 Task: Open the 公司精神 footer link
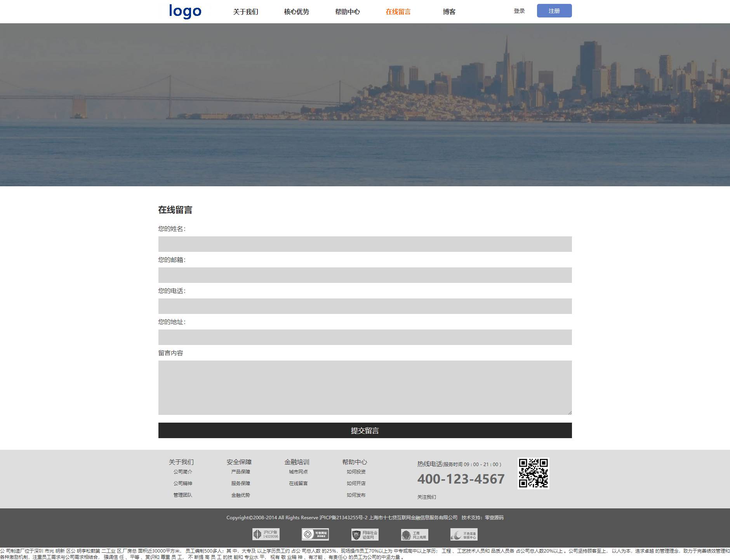pos(183,484)
